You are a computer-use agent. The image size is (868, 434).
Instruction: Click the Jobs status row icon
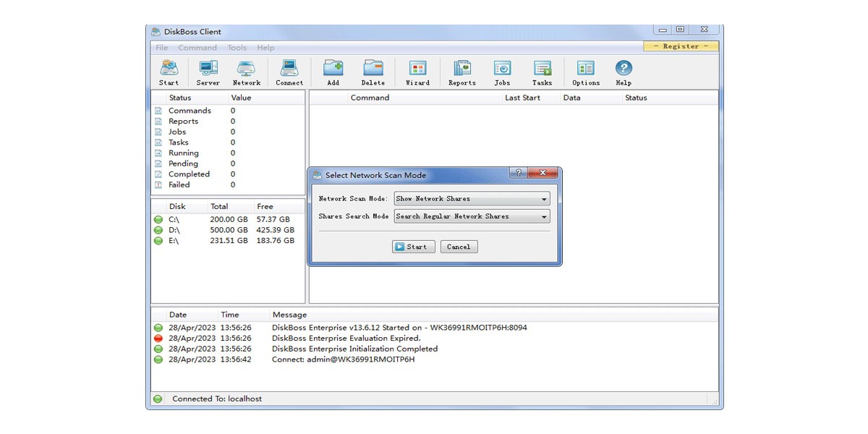click(x=158, y=132)
